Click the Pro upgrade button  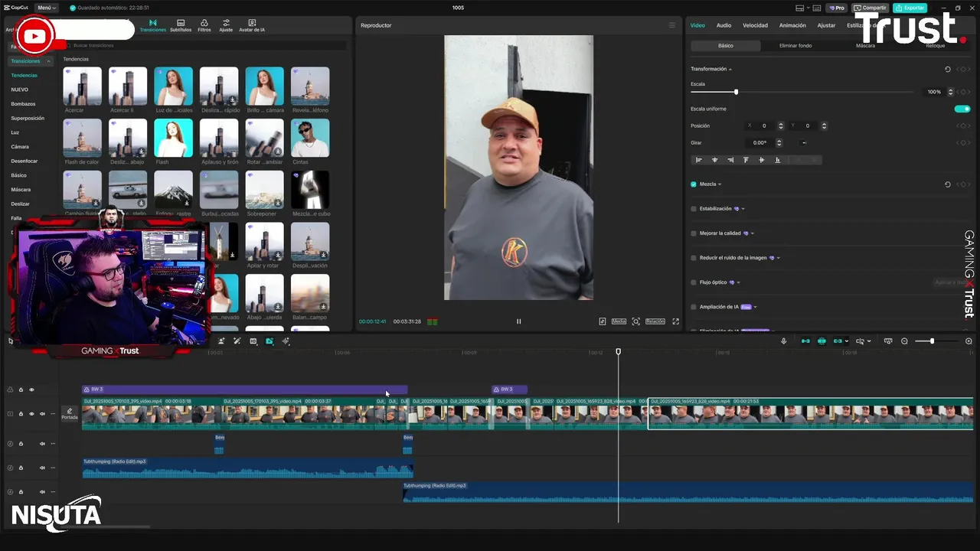pos(836,8)
